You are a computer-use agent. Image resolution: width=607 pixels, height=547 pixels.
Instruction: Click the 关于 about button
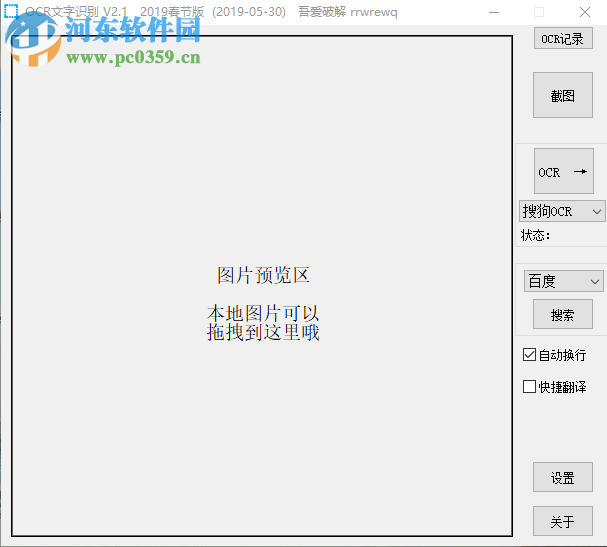(x=563, y=521)
